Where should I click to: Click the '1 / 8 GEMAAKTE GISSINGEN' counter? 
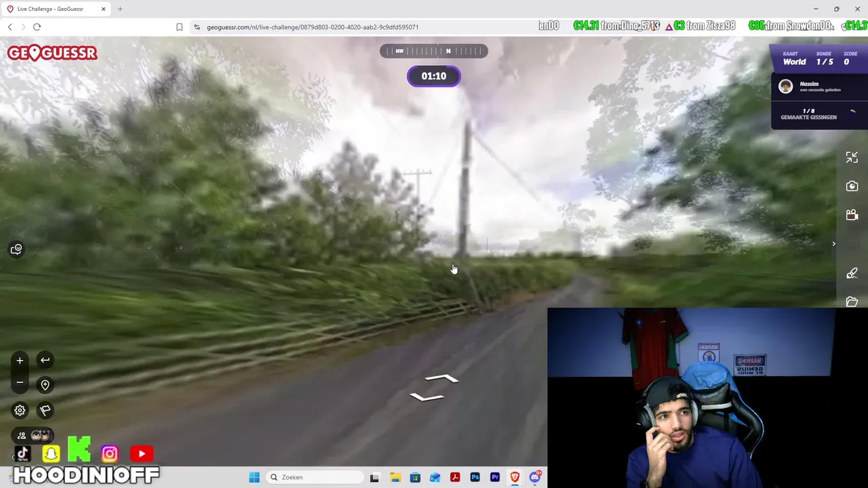[x=808, y=114]
